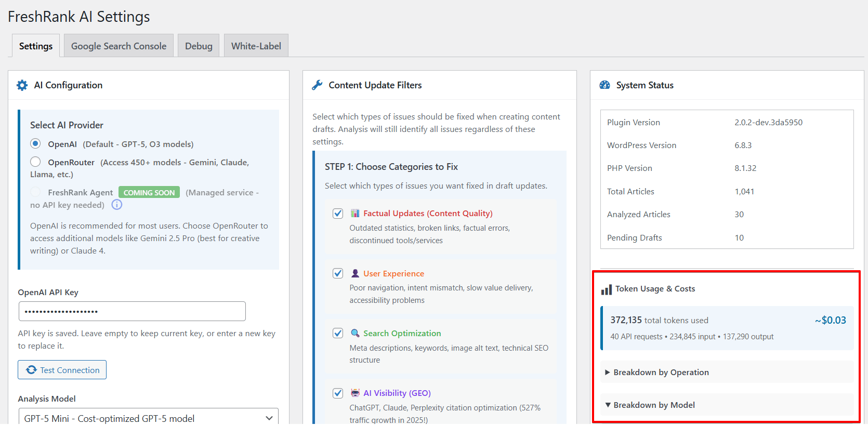Click the 372,135 total tokens used text
The height and width of the screenshot is (425, 868).
pos(659,320)
